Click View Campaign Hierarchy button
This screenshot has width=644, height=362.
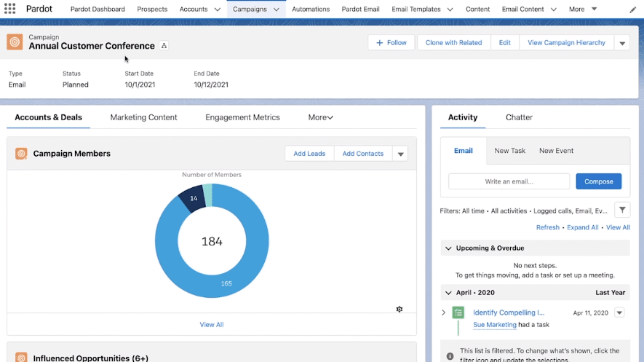(x=566, y=43)
